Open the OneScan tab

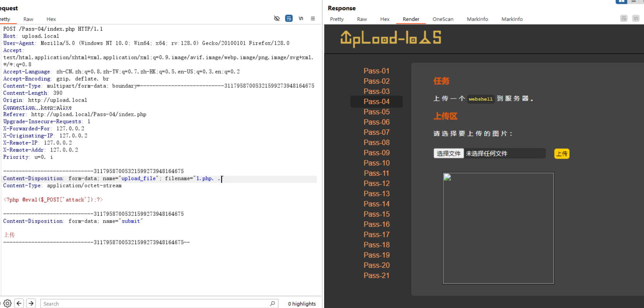pos(443,19)
